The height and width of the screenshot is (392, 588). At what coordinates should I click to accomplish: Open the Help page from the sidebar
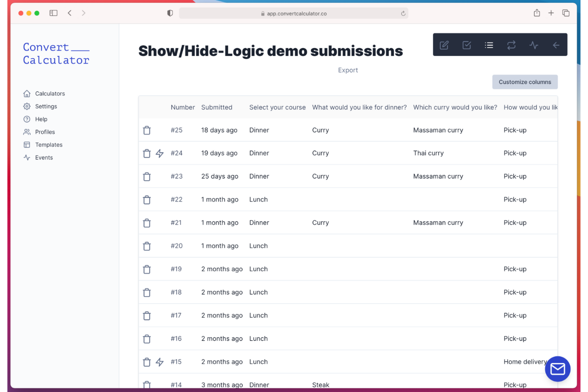pyautogui.click(x=41, y=119)
